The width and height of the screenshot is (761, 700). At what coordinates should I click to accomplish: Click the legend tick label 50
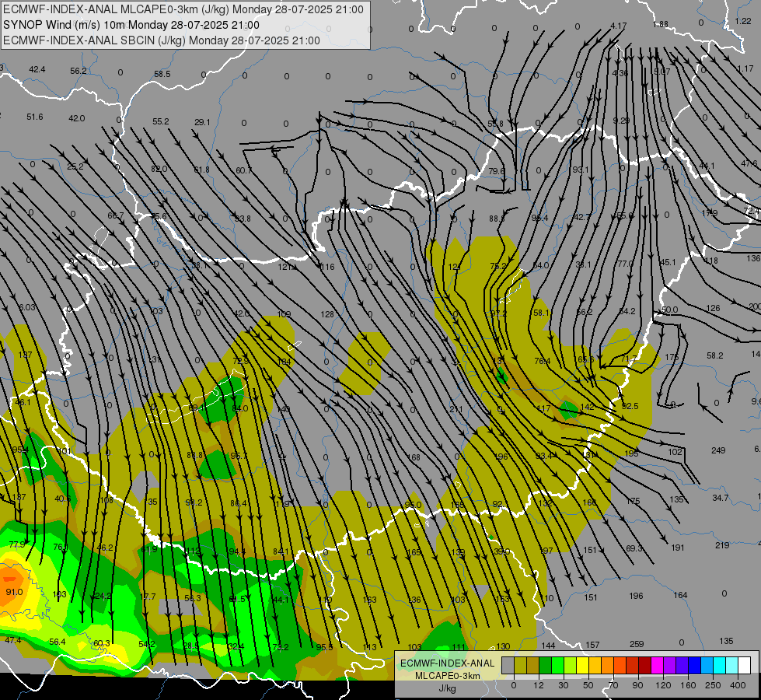point(588,685)
